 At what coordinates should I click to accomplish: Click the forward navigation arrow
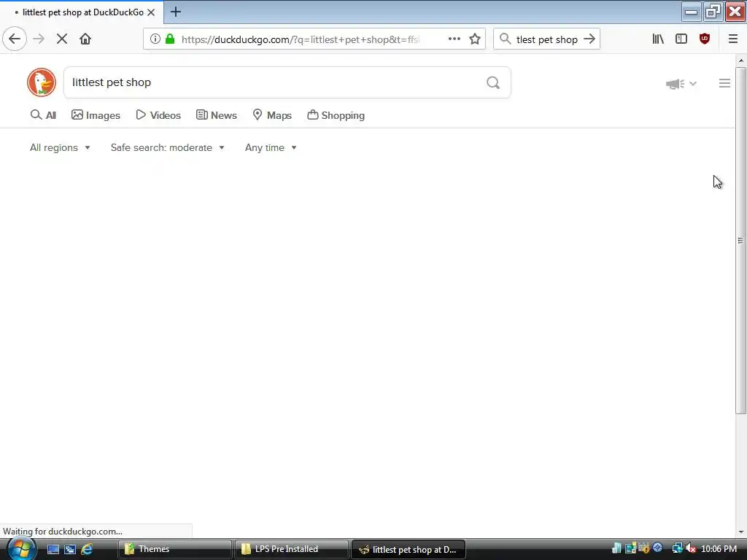pyautogui.click(x=39, y=39)
